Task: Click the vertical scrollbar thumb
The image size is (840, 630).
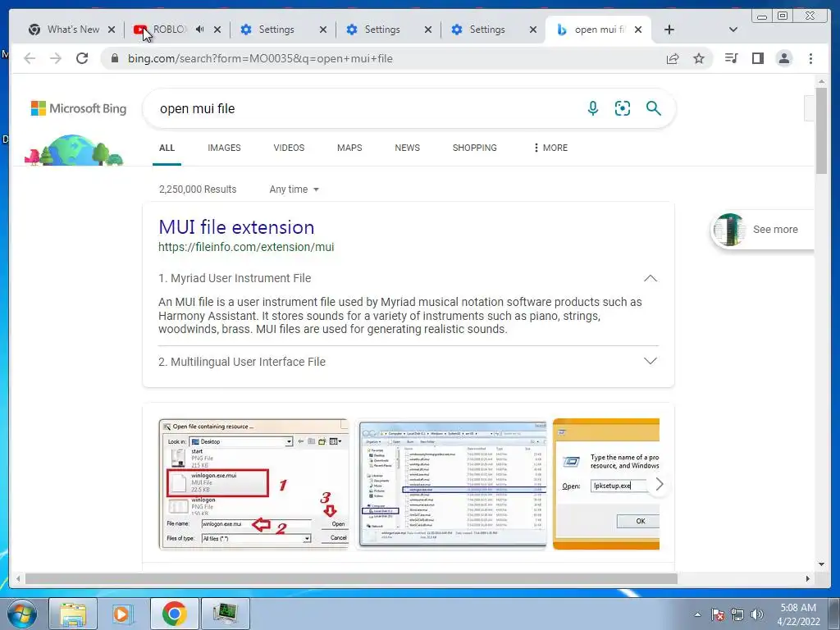Action: click(x=821, y=130)
